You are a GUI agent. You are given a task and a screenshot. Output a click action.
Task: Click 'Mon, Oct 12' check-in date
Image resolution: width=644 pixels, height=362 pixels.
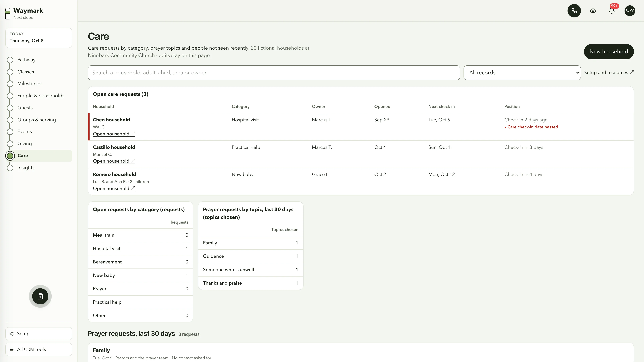tap(442, 174)
